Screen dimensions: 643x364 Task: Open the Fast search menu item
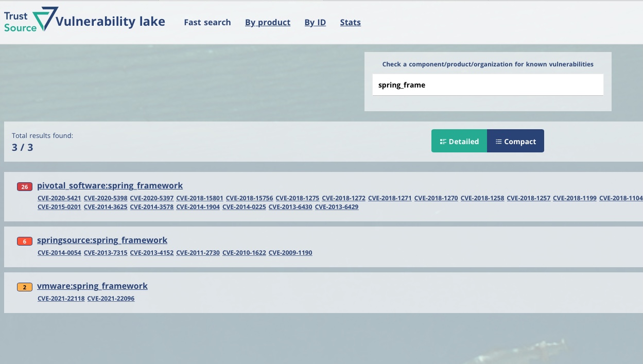(x=207, y=22)
